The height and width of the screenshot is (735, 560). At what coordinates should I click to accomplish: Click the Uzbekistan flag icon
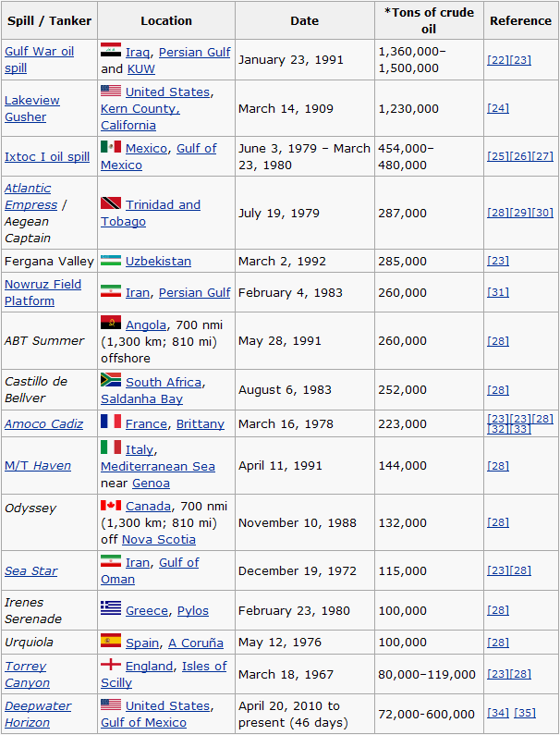[x=111, y=261]
